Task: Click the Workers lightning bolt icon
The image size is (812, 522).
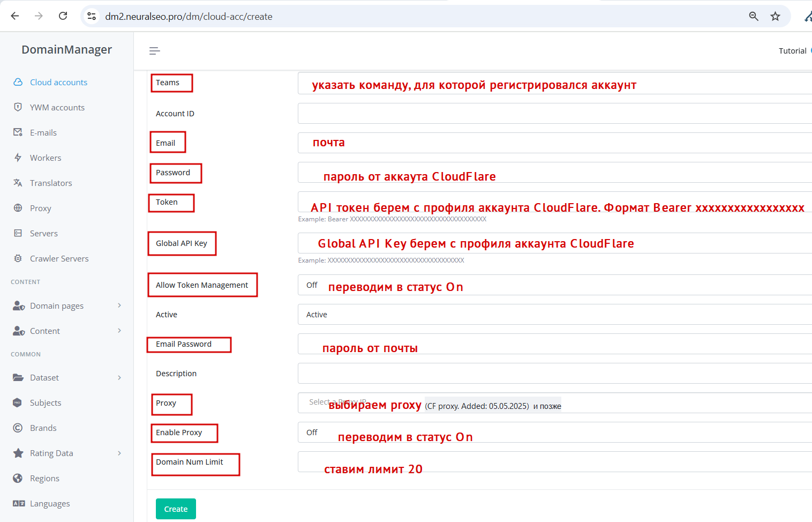Action: 18,158
